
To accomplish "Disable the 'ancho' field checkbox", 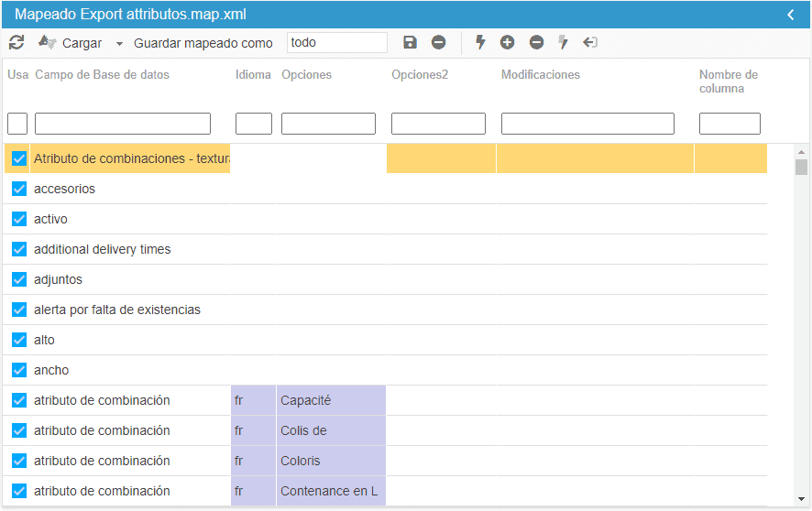I will [x=19, y=370].
